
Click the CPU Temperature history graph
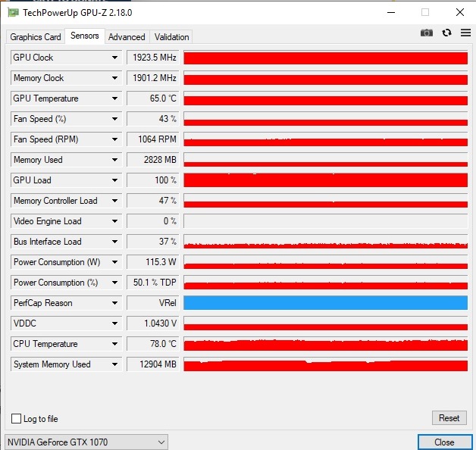pyautogui.click(x=325, y=344)
